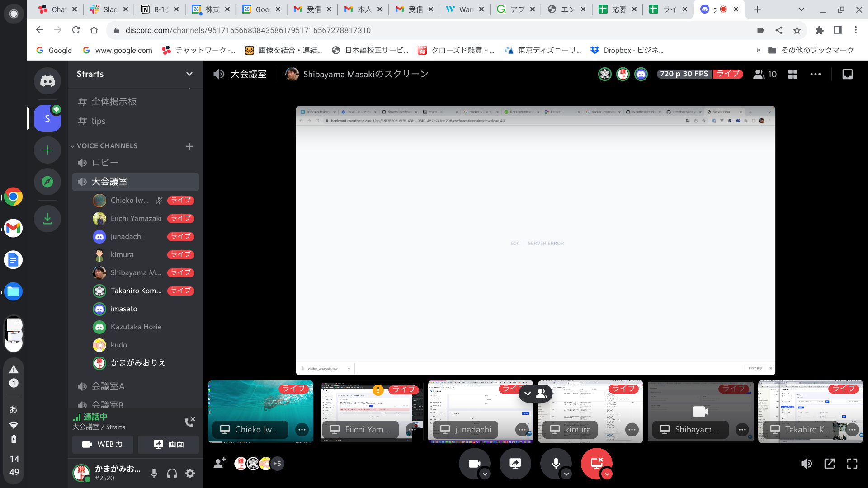Click the WEB カ video button
Viewport: 868px width, 488px height.
click(x=103, y=444)
